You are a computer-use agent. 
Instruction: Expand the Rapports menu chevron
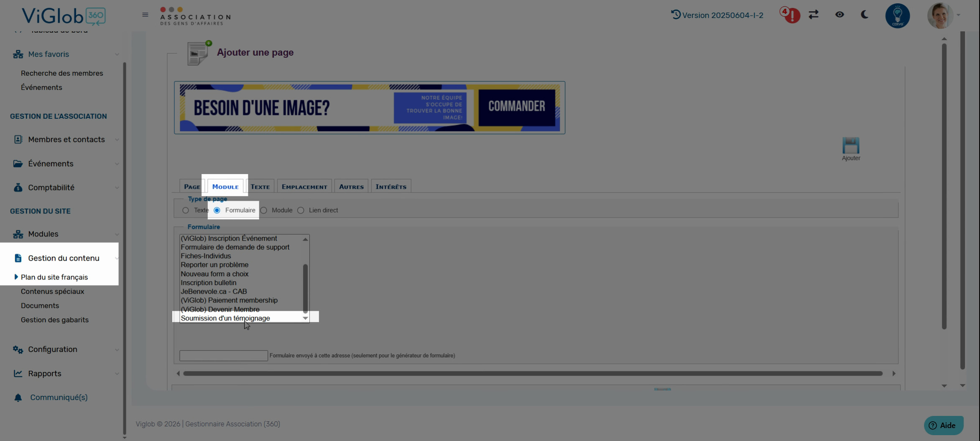117,374
